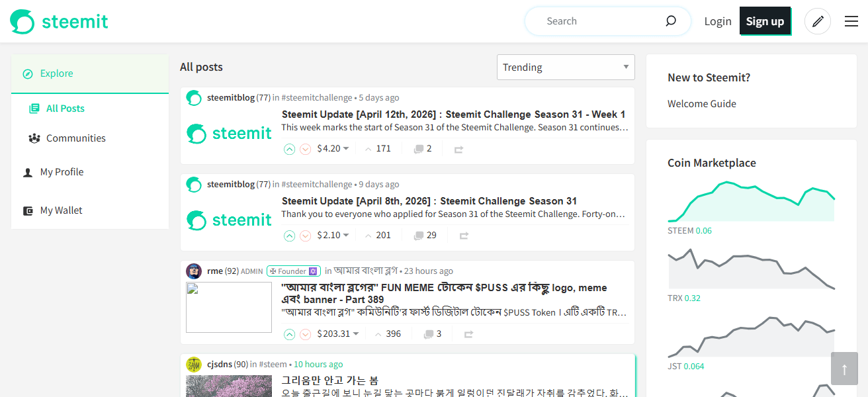Screen dimensions: 868x397
Task: Open the April 8th Steemit Challenge post title
Action: (429, 201)
